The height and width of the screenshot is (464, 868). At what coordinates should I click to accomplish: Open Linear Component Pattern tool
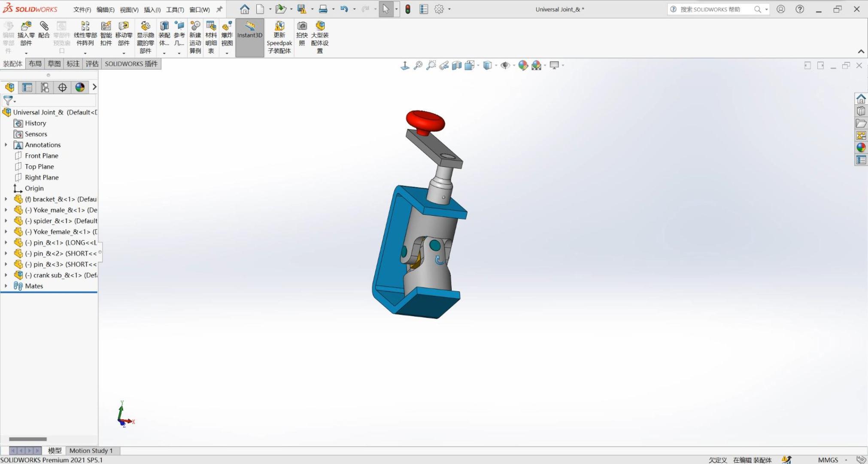[x=85, y=27]
